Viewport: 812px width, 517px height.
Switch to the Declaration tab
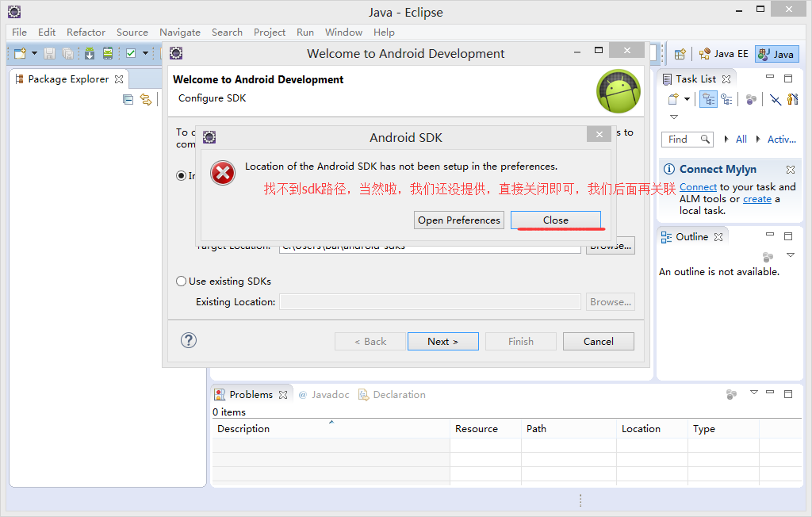(392, 395)
